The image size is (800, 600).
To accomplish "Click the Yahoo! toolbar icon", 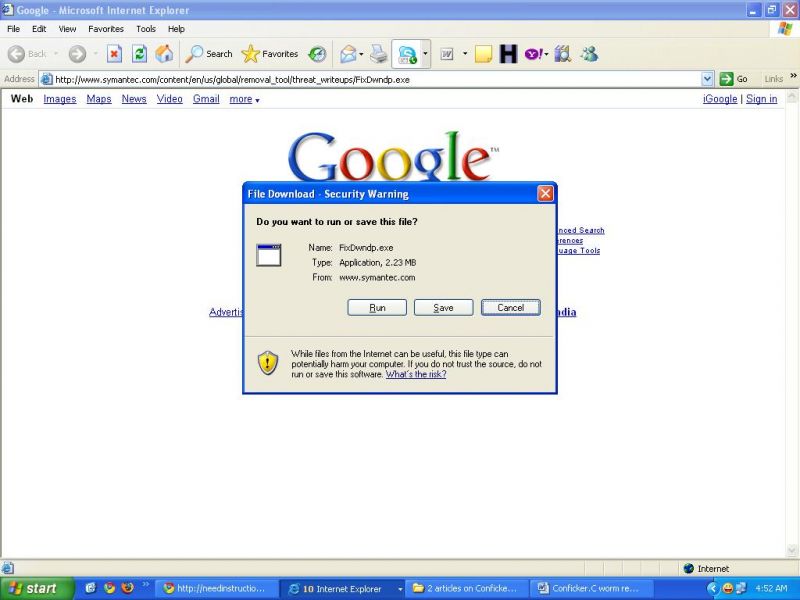I will click(533, 54).
